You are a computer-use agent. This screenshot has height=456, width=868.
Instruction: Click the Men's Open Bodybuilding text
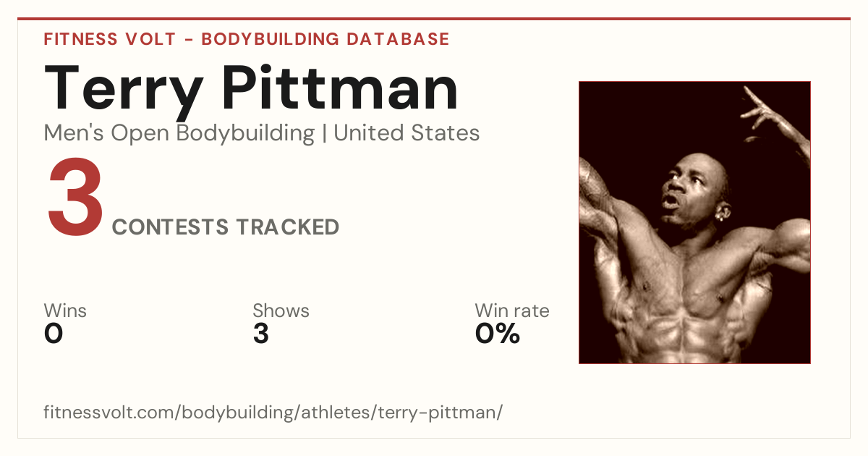pos(179,133)
